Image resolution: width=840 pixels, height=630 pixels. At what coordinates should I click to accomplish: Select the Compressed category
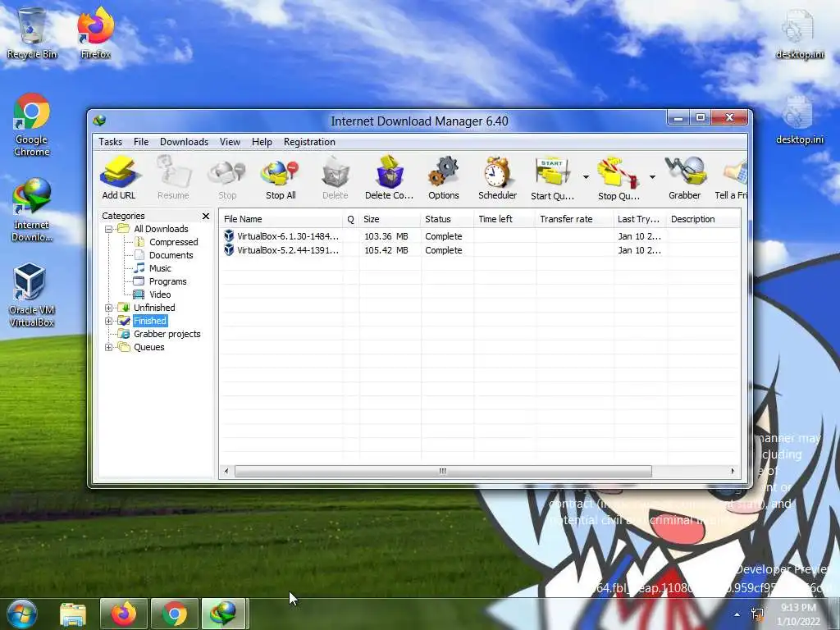tap(174, 242)
